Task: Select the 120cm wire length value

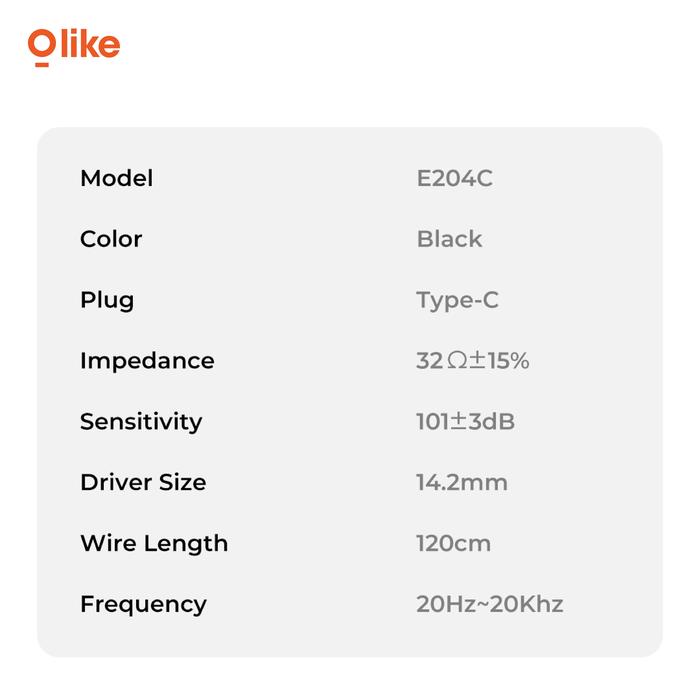Action: 453,544
